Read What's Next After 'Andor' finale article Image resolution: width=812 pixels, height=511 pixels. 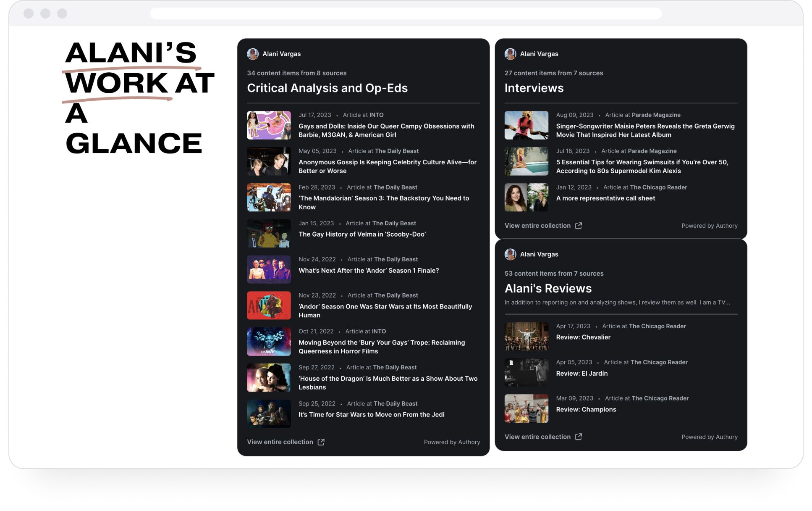coord(369,270)
